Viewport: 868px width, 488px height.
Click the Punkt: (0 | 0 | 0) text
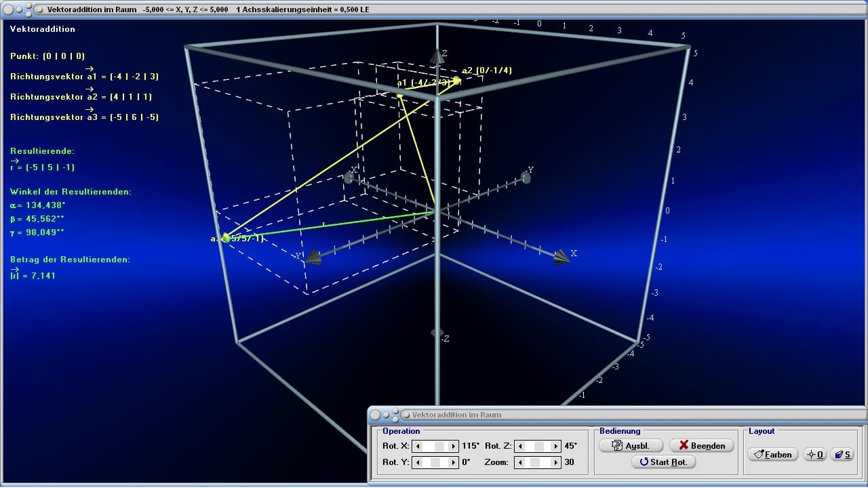(47, 56)
